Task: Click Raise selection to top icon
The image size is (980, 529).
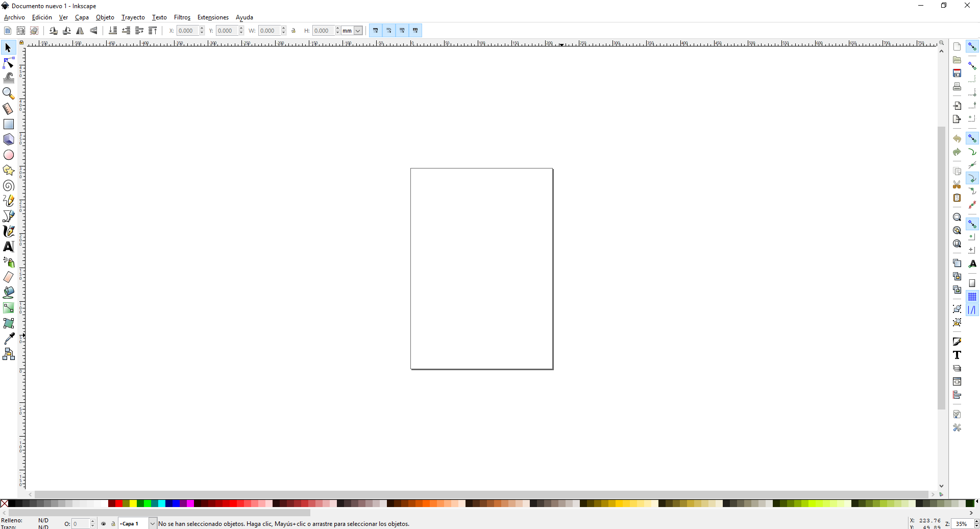Action: 153,31
